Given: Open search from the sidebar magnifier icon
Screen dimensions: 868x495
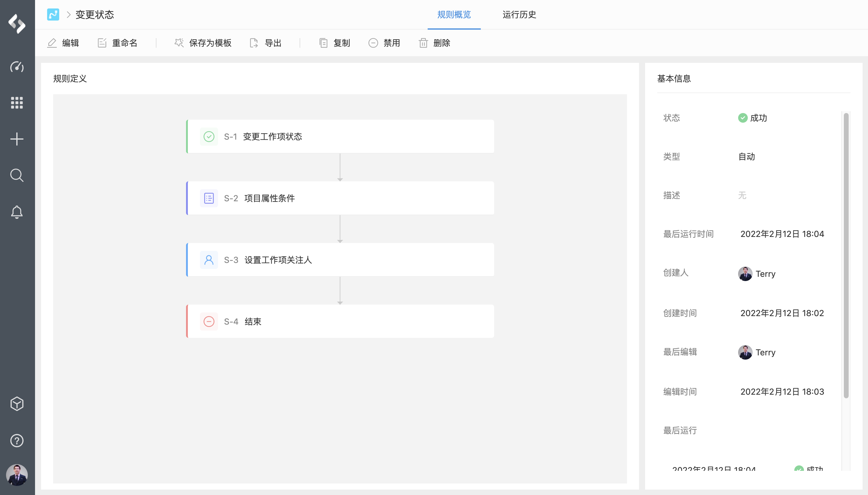Looking at the screenshot, I should pyautogui.click(x=17, y=175).
